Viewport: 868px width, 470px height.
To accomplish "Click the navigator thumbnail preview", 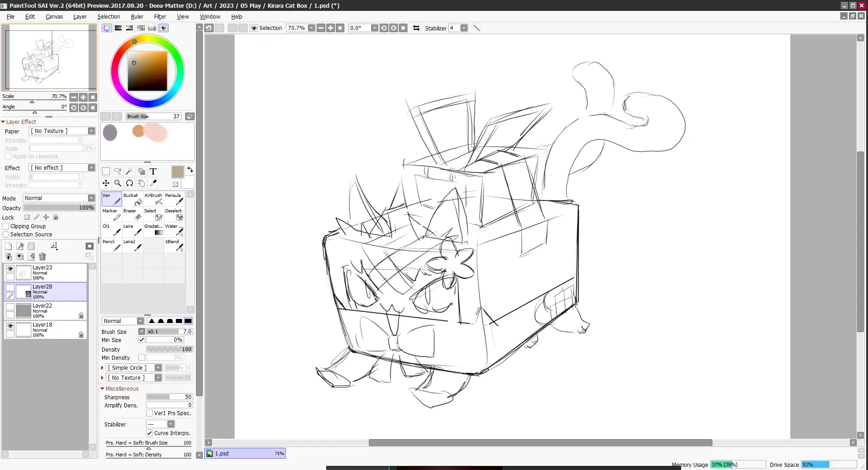I will 49,58.
